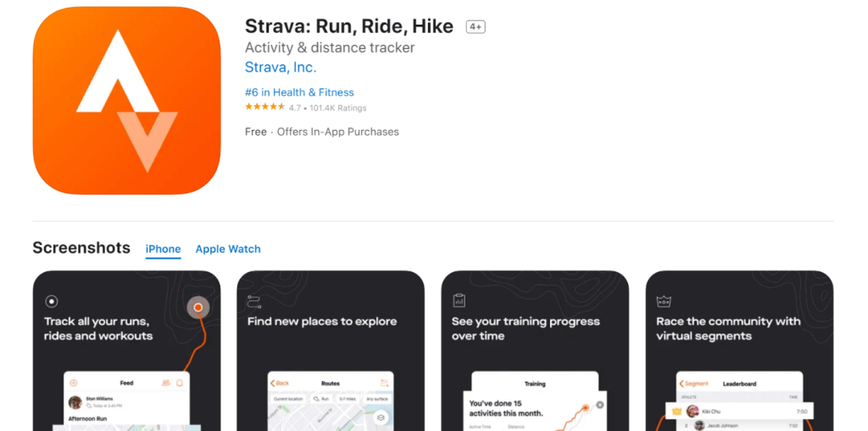Click the 'Training' header text

tap(535, 383)
